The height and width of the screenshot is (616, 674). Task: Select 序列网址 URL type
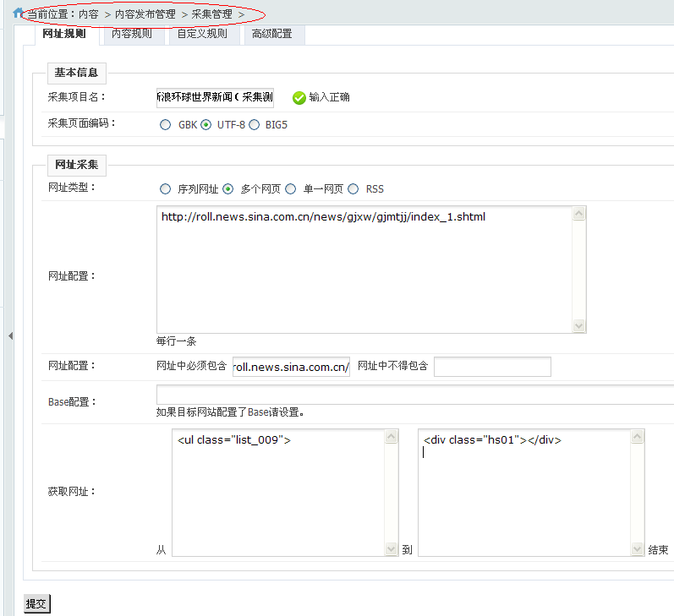165,189
